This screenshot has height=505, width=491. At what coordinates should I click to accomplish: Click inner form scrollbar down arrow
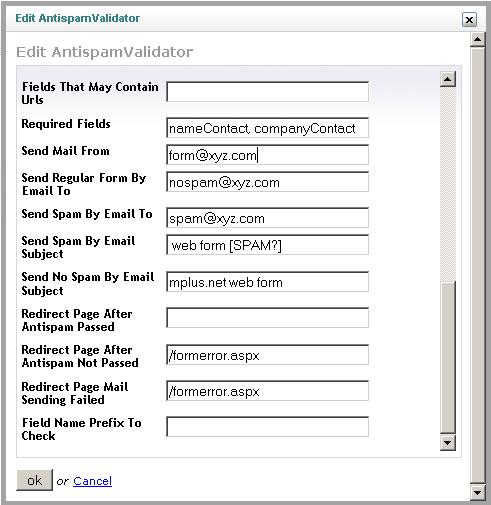tap(447, 443)
